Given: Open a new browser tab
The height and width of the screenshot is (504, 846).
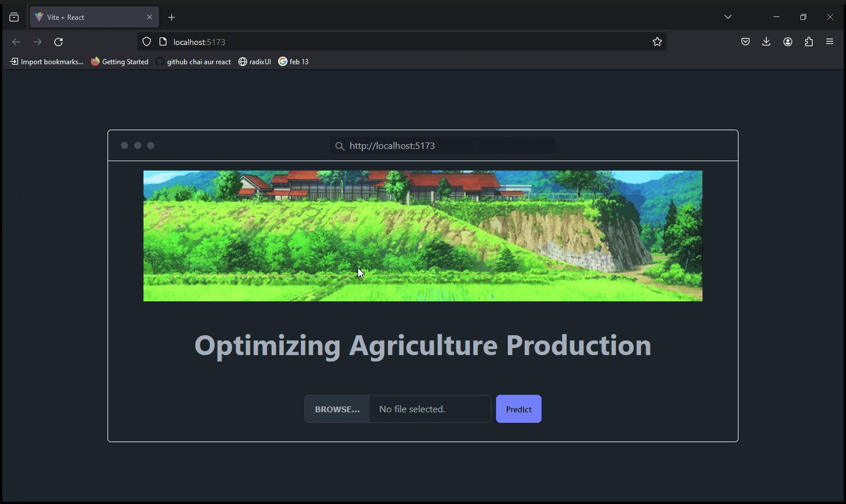Looking at the screenshot, I should tap(171, 18).
